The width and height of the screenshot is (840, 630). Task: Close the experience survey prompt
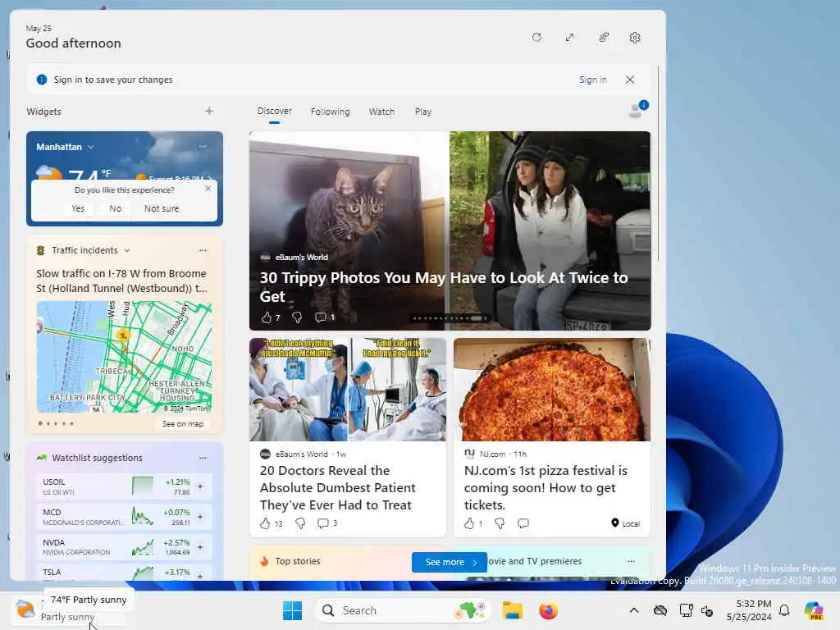tap(208, 189)
